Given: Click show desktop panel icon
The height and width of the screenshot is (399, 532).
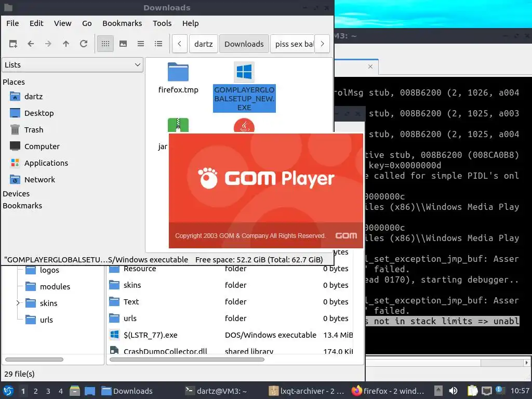Looking at the screenshot, I should click(x=90, y=391).
